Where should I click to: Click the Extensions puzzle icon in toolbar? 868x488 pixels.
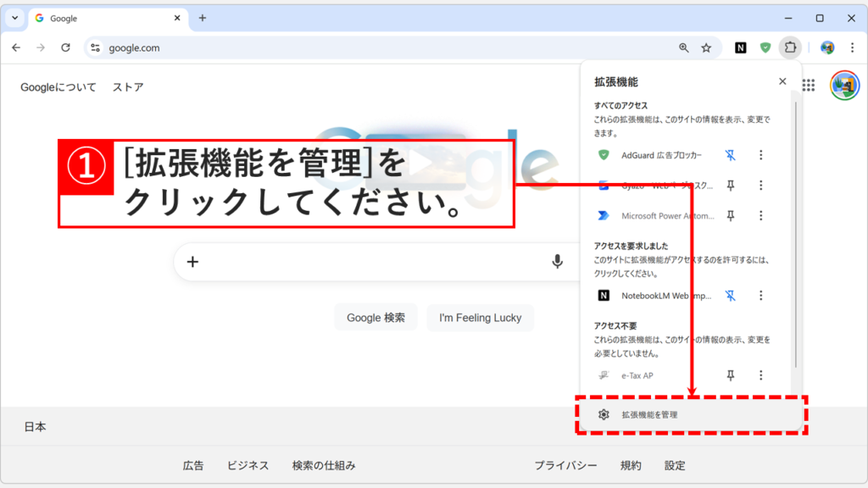(x=789, y=48)
